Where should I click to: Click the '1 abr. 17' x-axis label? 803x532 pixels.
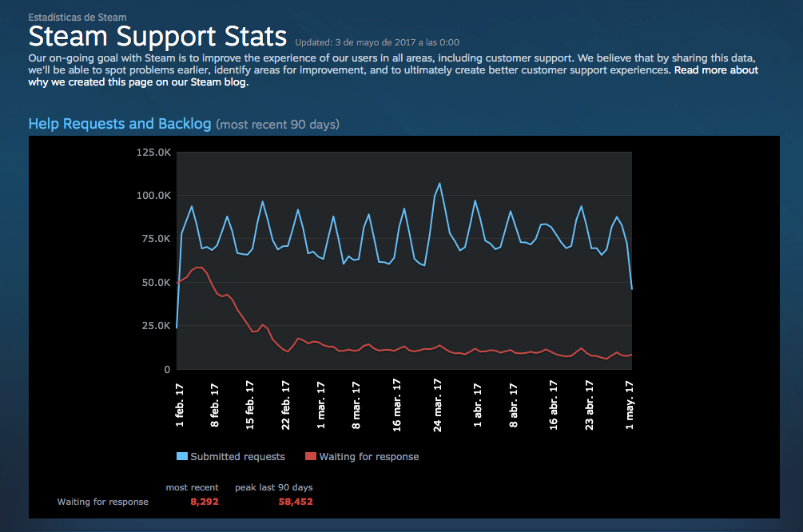coord(478,405)
